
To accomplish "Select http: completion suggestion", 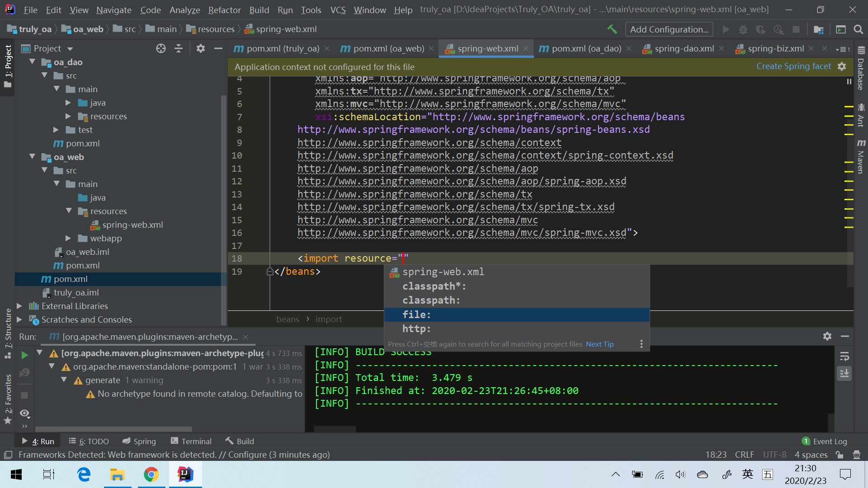I will pyautogui.click(x=517, y=329).
